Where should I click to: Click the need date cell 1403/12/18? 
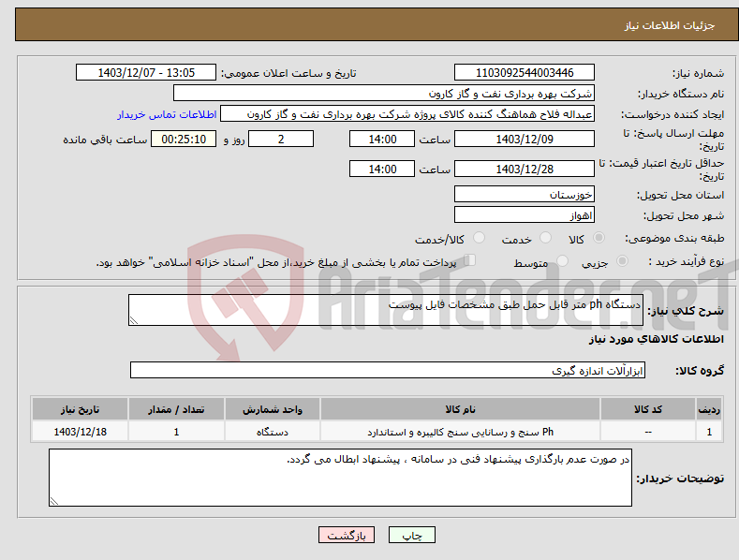click(x=81, y=432)
